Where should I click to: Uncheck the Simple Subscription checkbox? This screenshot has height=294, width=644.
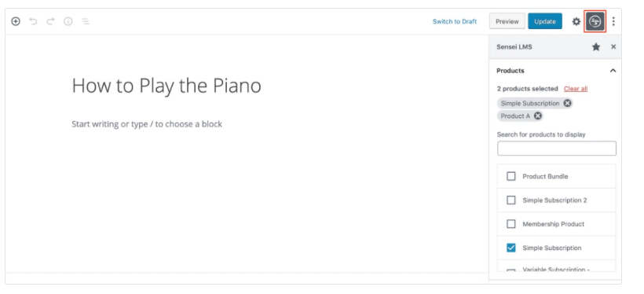pos(511,248)
